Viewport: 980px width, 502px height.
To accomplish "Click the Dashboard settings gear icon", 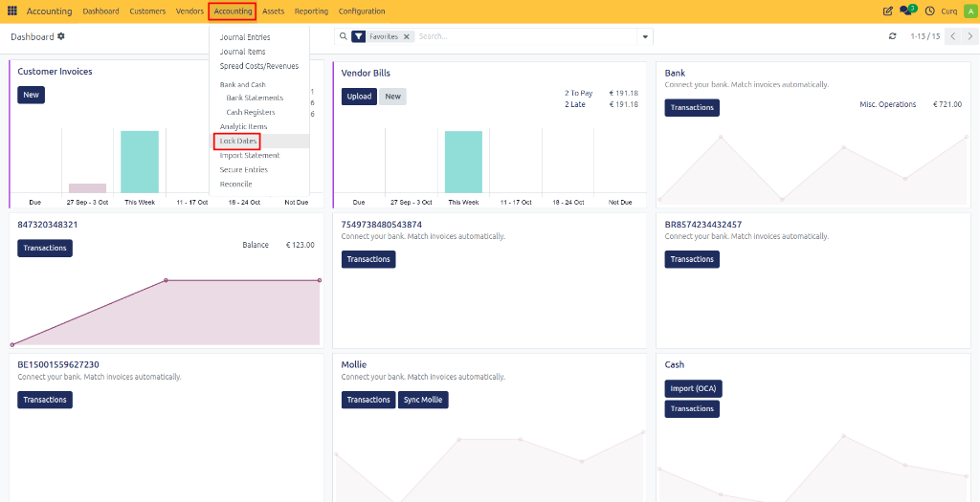I will pos(60,36).
